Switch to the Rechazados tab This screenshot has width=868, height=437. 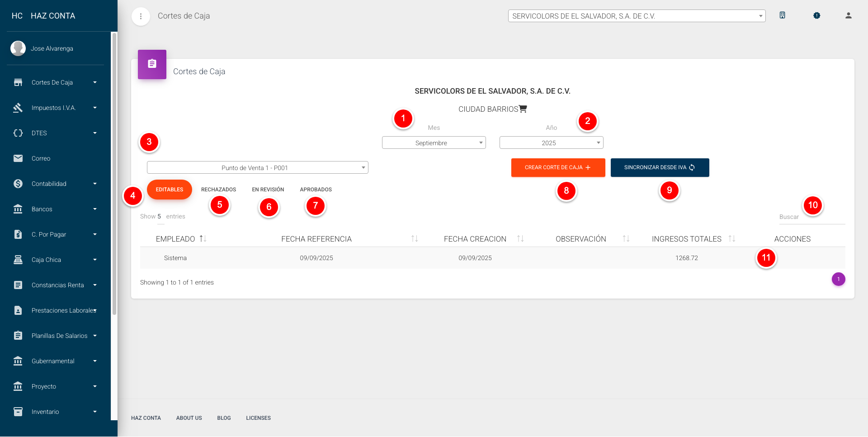tap(218, 190)
